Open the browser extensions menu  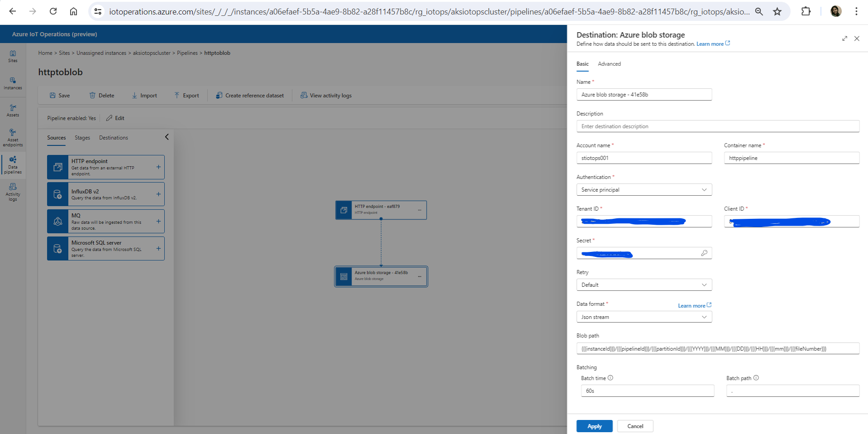coord(806,11)
